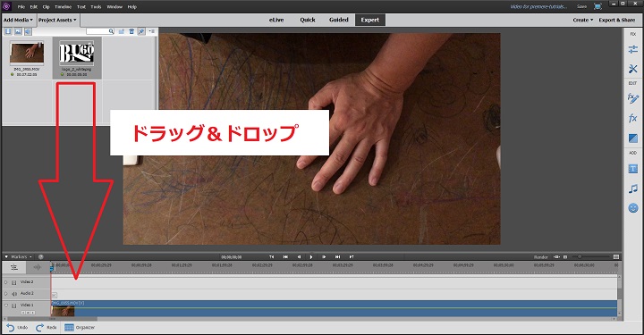Open the Transitions panel icon
Viewport: 644px width, 335px height.
click(x=632, y=138)
